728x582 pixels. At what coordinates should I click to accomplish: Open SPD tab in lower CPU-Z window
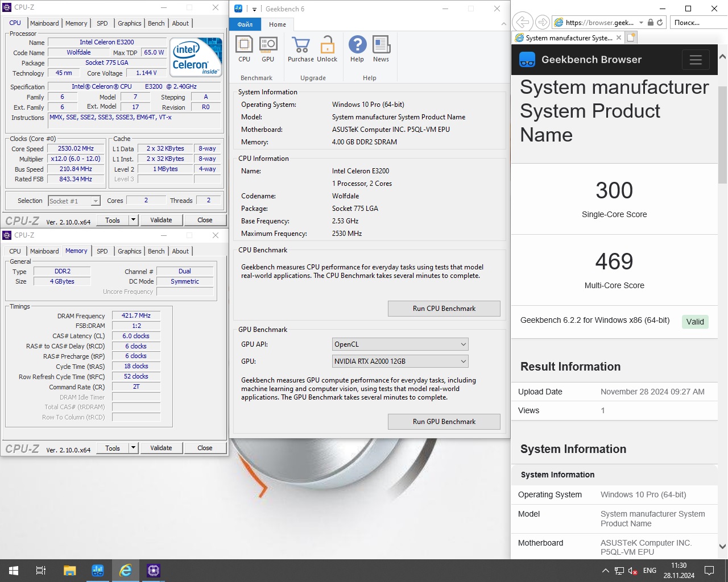click(x=102, y=251)
